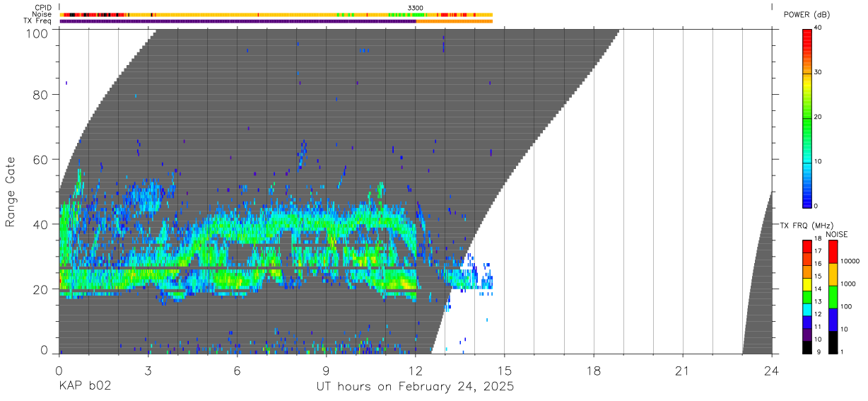Click the 6 tick on UT hours axis

237,371
